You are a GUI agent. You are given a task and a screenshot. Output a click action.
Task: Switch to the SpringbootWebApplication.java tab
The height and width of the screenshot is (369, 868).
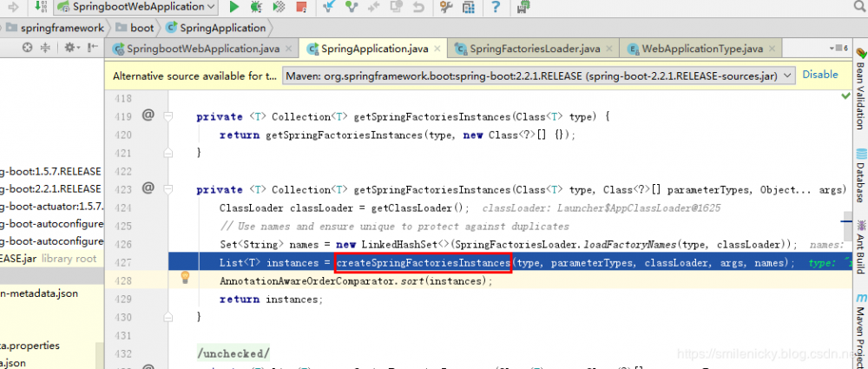pos(202,49)
